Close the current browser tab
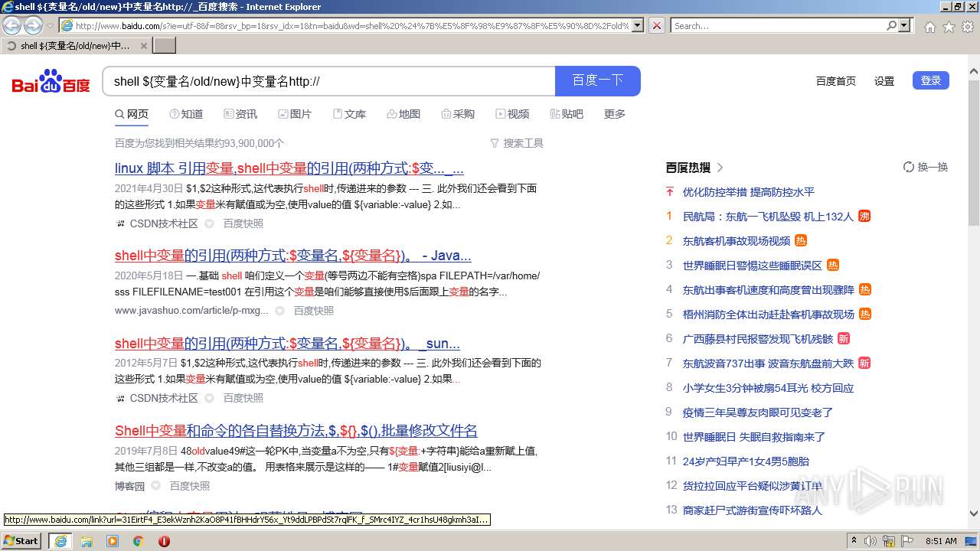 tap(143, 46)
